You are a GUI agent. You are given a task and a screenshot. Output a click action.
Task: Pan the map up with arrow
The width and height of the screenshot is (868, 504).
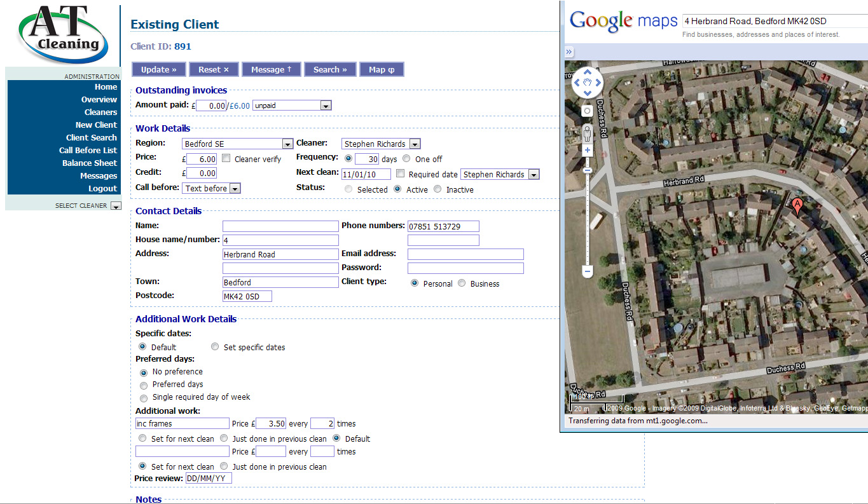tap(588, 72)
